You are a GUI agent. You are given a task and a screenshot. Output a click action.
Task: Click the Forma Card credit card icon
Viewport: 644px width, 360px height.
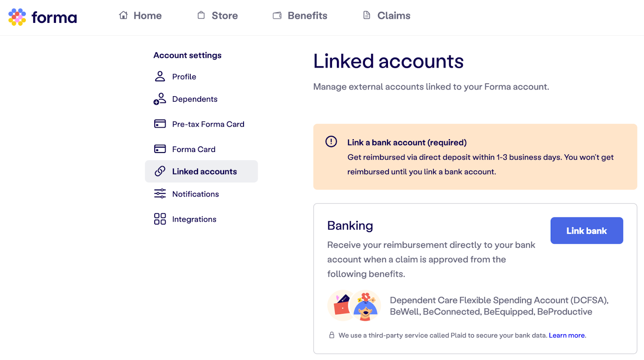click(x=160, y=149)
